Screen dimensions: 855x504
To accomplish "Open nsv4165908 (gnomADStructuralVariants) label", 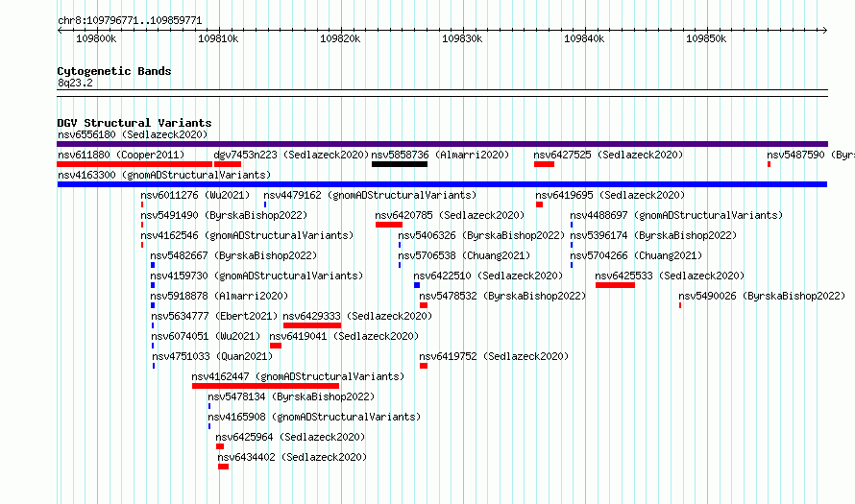I will [314, 417].
